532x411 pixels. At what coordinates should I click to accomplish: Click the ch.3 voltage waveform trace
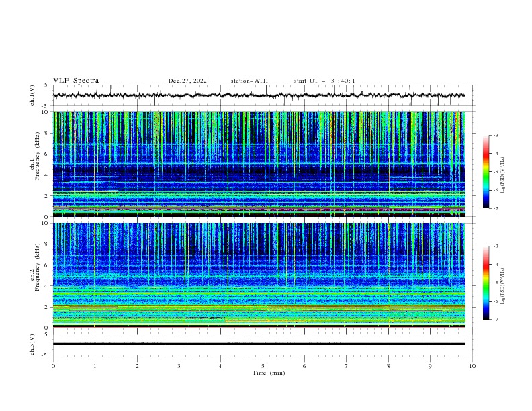pyautogui.click(x=259, y=344)
